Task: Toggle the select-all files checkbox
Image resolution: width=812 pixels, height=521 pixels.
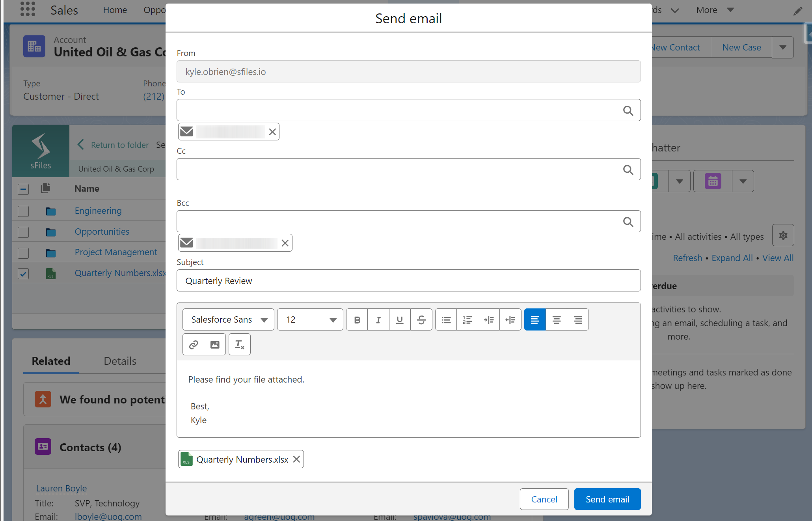Action: [23, 189]
